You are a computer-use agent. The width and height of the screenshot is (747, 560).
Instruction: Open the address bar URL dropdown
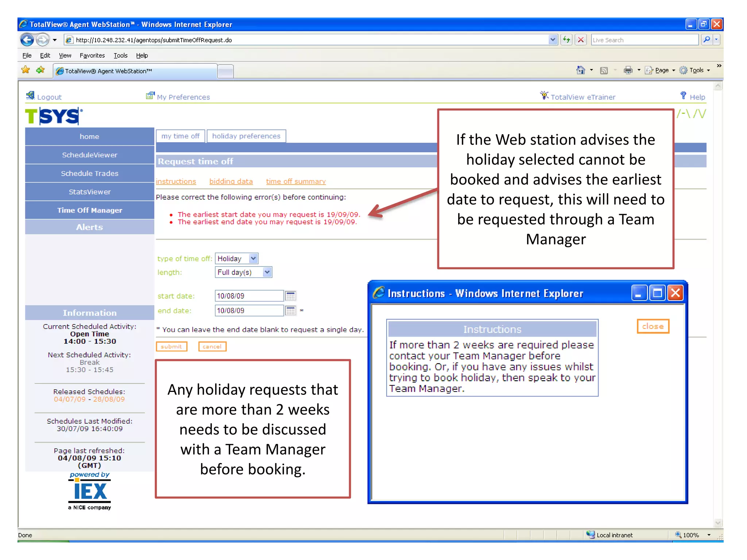click(x=553, y=40)
